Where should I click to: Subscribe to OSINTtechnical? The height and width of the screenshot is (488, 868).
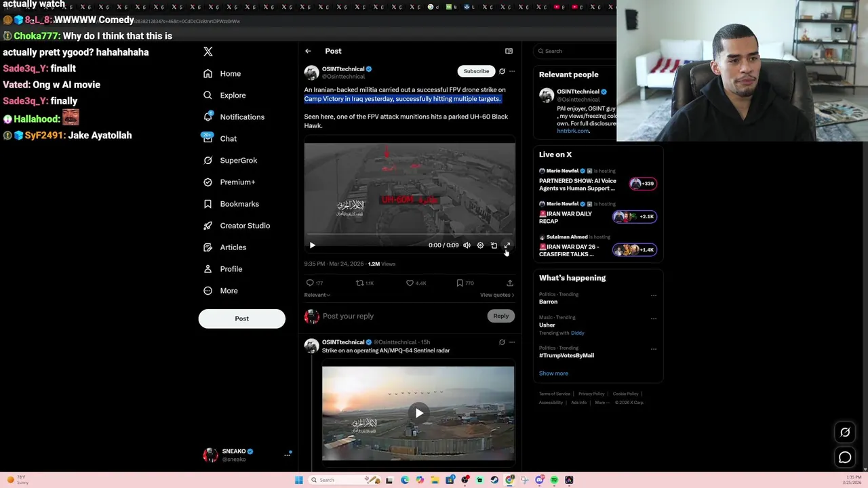click(476, 71)
